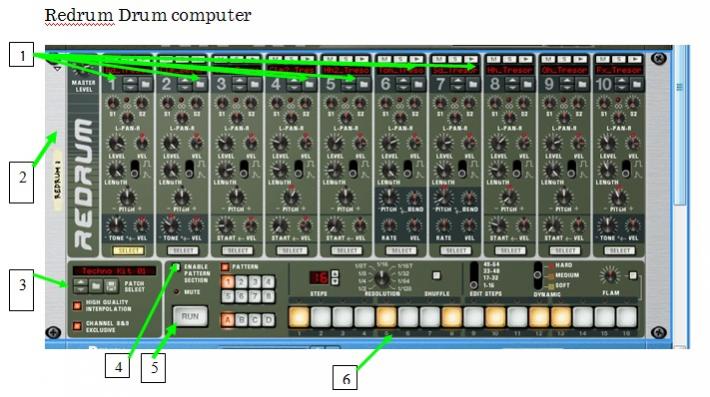Open the sample browser folder on drum channel 6
710x397 pixels.
[x=418, y=84]
